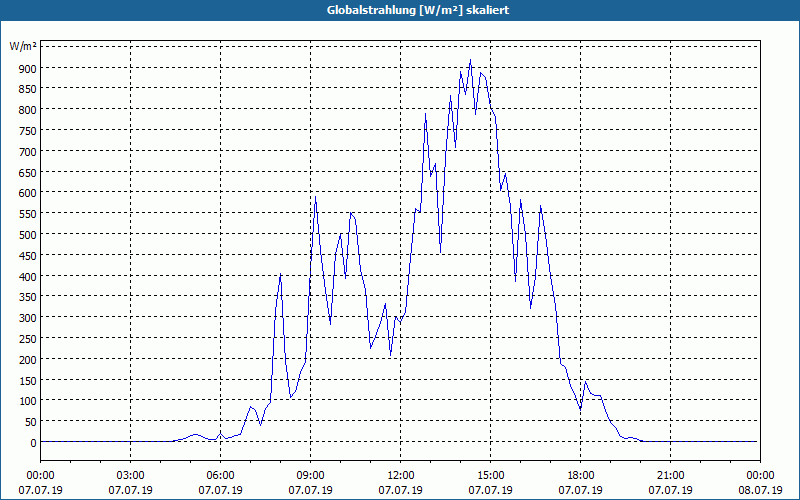Select the 12:00 time axis label
This screenshot has width=800, height=500.
pyautogui.click(x=401, y=476)
